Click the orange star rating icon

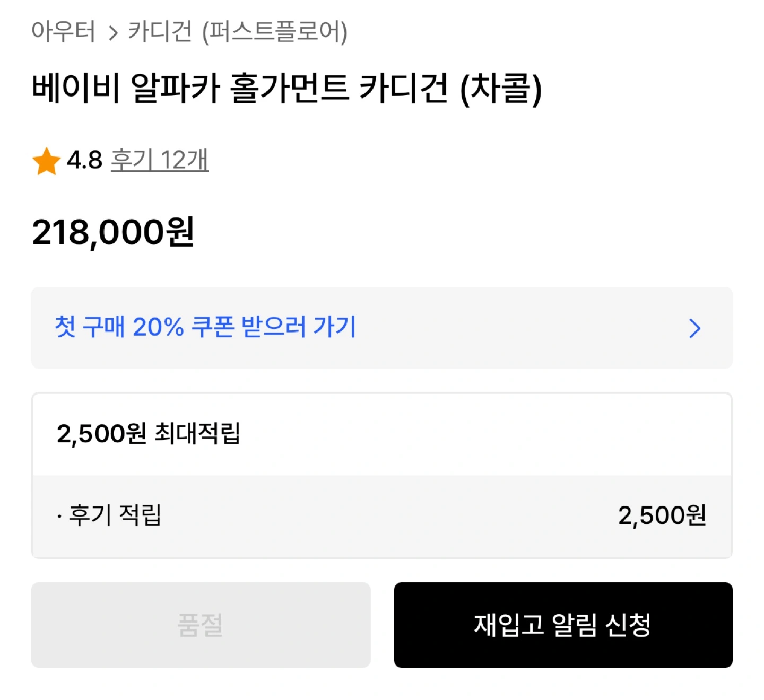pos(46,161)
